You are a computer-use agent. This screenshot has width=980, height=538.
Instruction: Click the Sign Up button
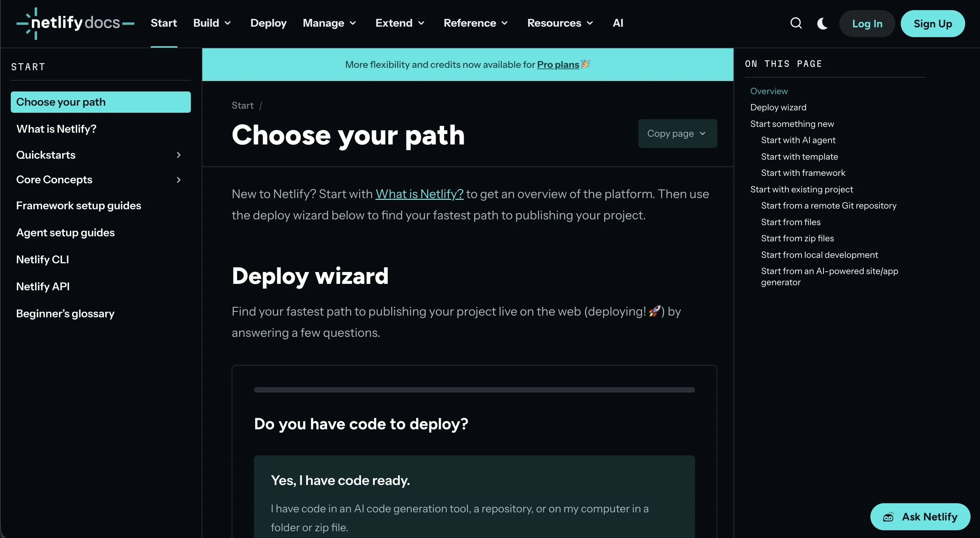coord(932,24)
